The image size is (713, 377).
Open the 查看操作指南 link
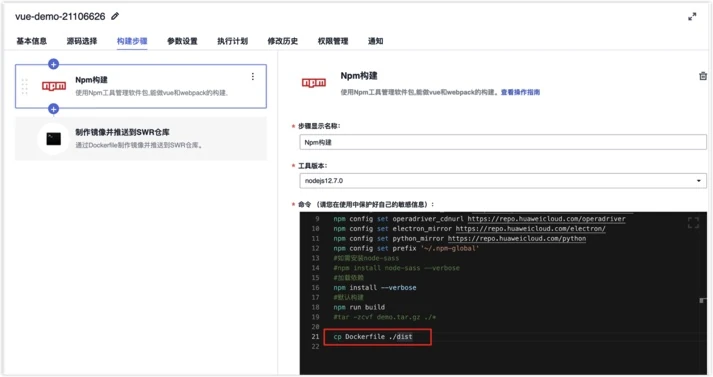[x=520, y=92]
